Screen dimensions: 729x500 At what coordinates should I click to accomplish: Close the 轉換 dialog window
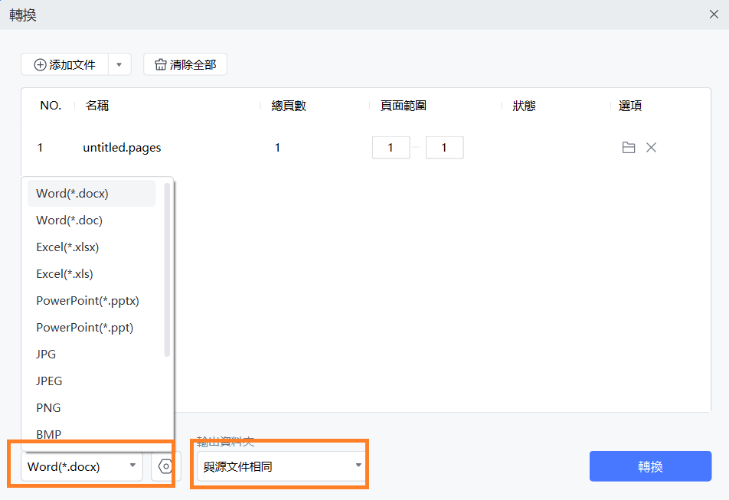pyautogui.click(x=713, y=14)
